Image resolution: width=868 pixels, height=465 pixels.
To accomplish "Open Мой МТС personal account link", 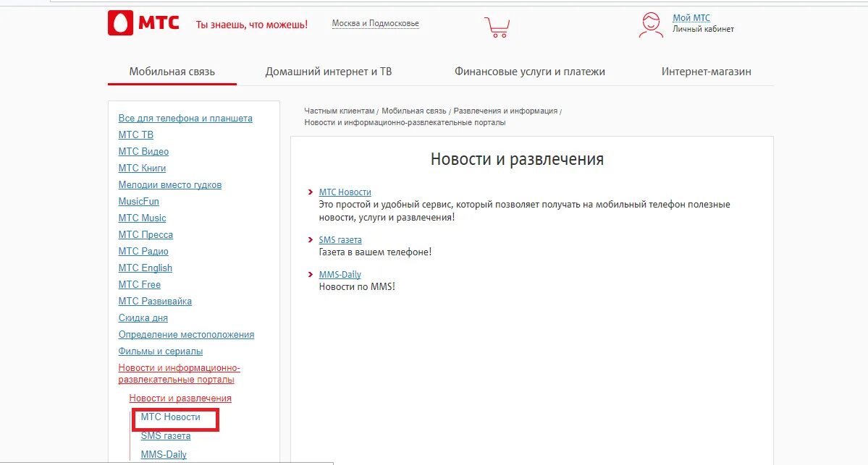I will [x=691, y=17].
